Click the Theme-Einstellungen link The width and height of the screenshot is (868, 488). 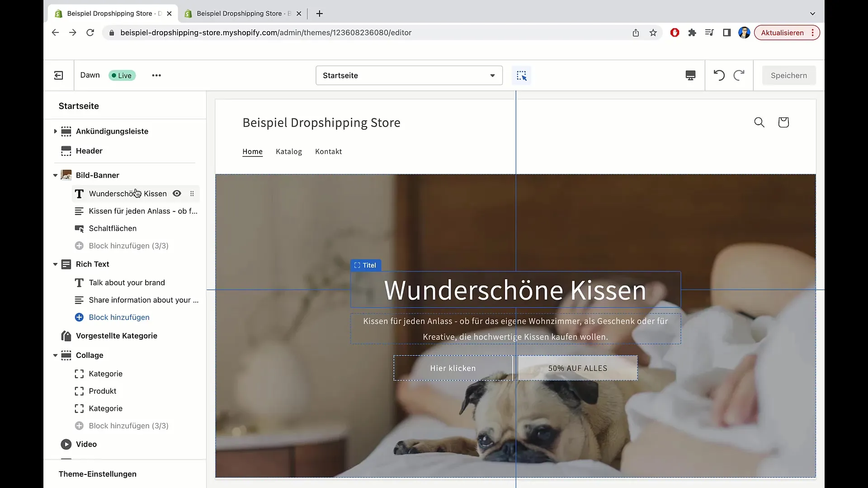[97, 474]
